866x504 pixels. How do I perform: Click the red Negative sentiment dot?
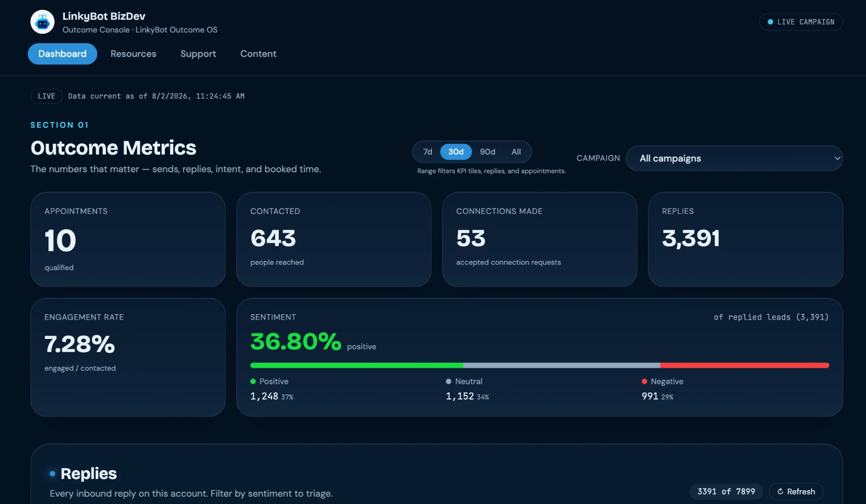coord(644,381)
